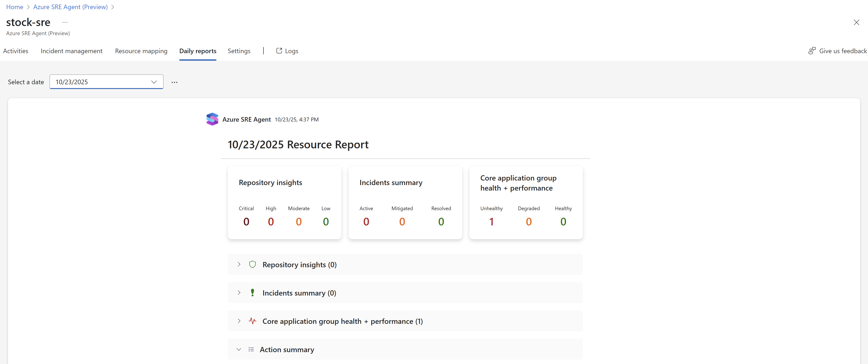Expand the Incidents summary (0) section

239,293
